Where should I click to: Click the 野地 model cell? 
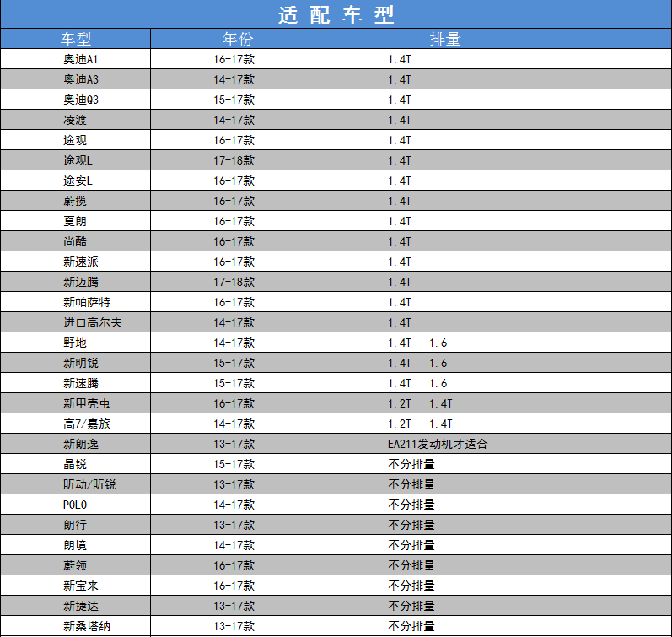pyautogui.click(x=75, y=343)
